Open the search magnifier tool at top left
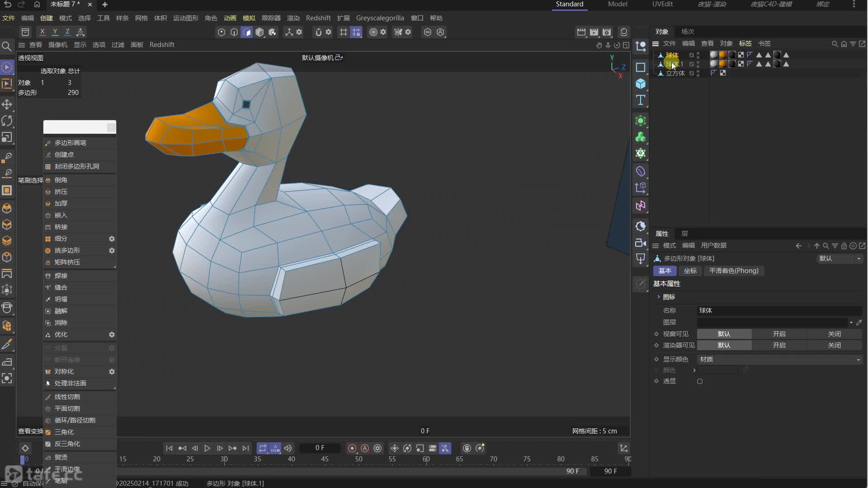This screenshot has width=868, height=488. point(7,46)
